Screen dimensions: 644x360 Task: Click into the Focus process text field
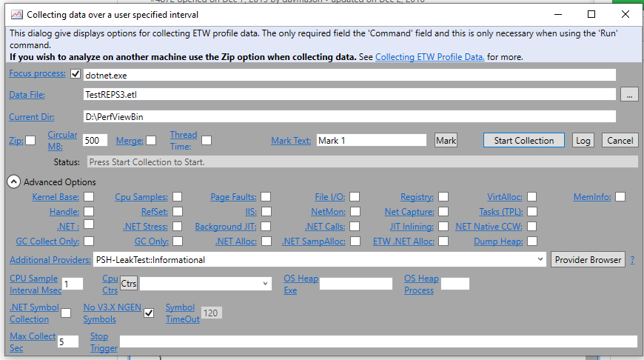349,75
